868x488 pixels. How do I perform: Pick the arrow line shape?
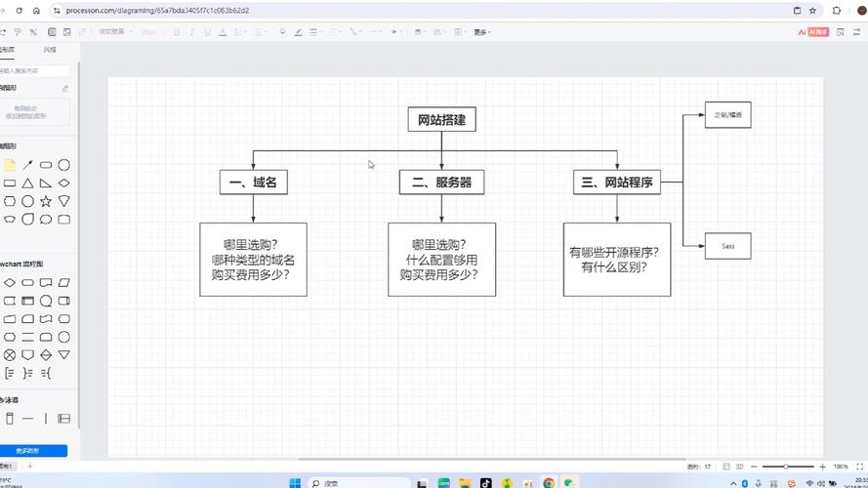coord(27,165)
